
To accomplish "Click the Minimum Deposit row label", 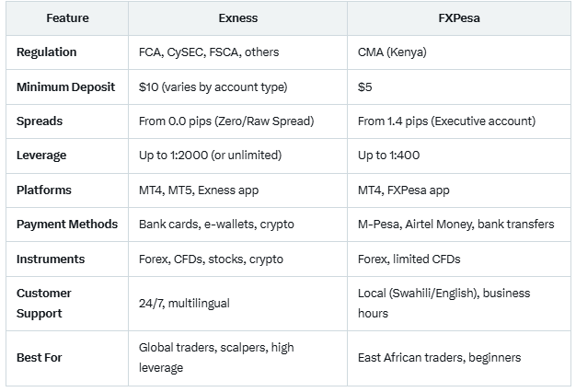I will point(65,87).
